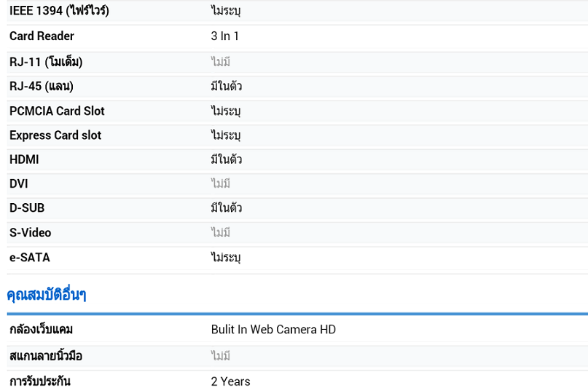Click the "3 In 1" card reader value
Image resolution: width=588 pixels, height=388 pixels.
tap(224, 36)
